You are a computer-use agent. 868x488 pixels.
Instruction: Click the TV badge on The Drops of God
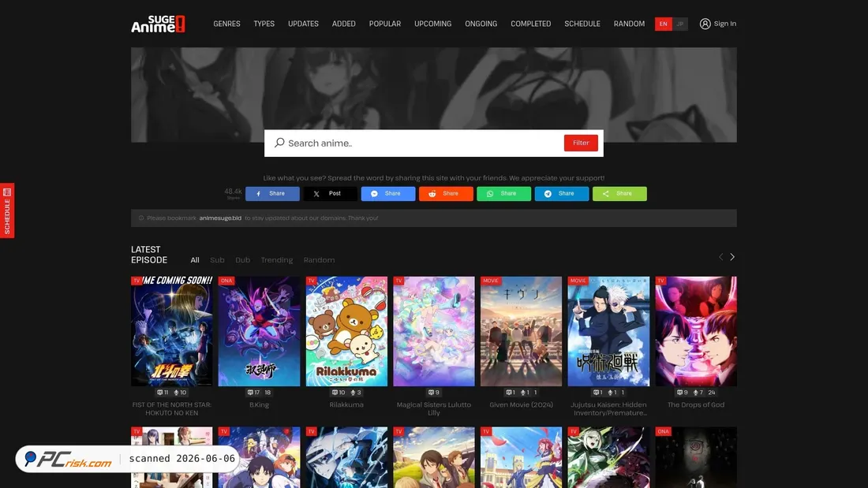(660, 281)
